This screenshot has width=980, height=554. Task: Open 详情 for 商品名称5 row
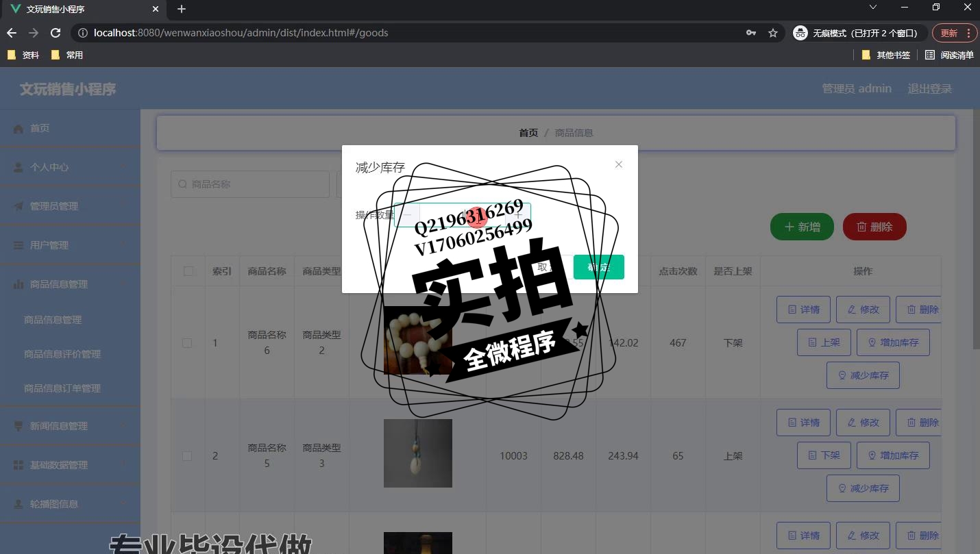[x=803, y=423]
